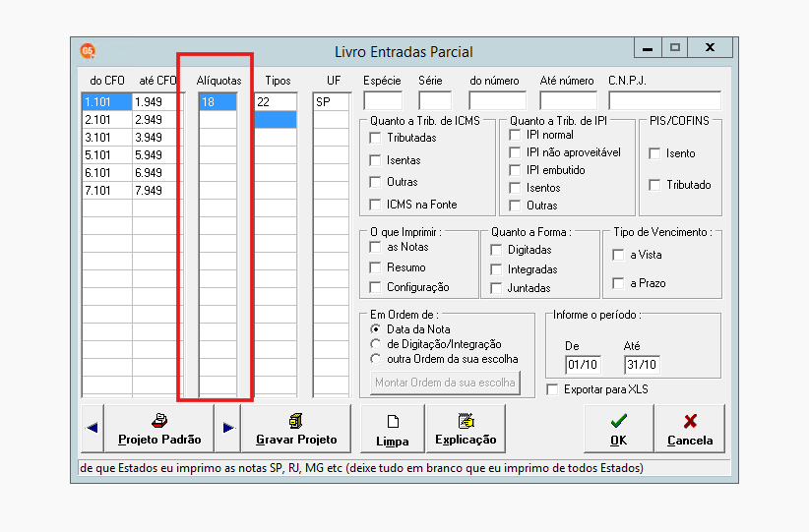The image size is (809, 532).
Task: Click the C.N.P.J. input field
Action: click(665, 100)
